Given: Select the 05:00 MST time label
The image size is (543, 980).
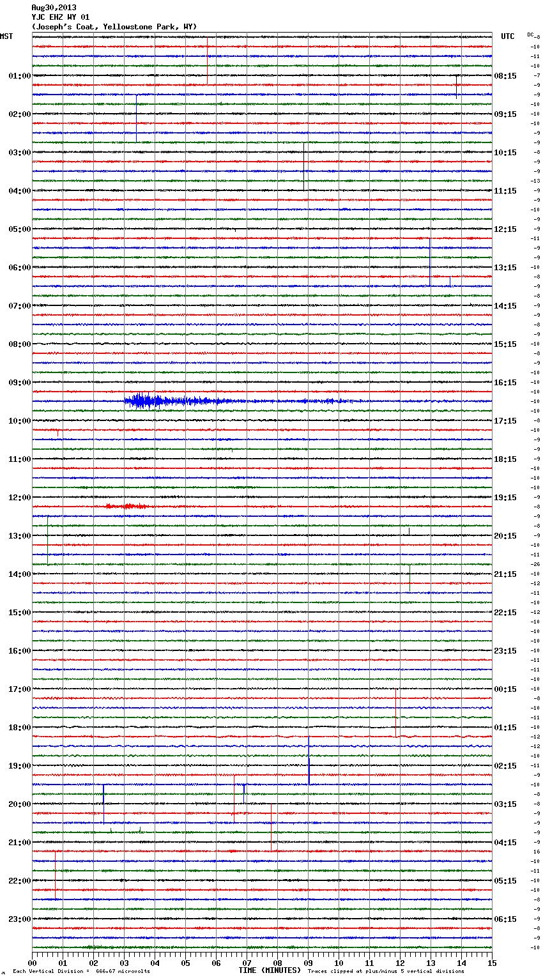Looking at the screenshot, I should click(20, 229).
